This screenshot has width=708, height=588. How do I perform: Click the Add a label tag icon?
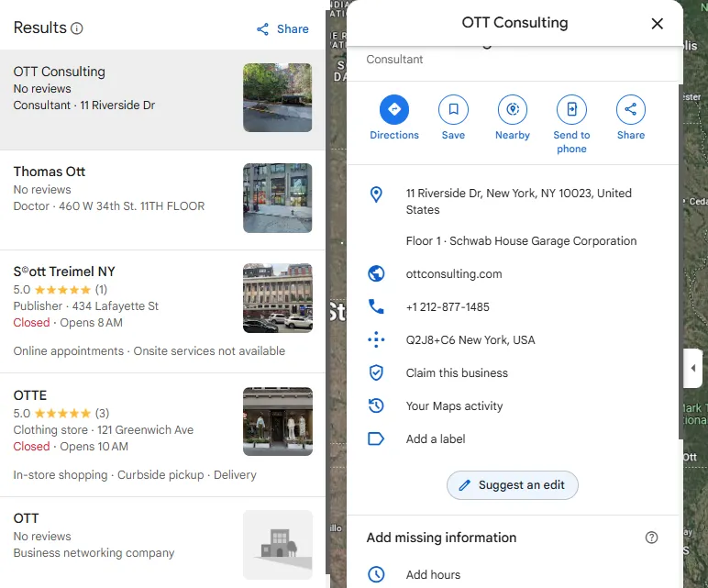click(376, 438)
